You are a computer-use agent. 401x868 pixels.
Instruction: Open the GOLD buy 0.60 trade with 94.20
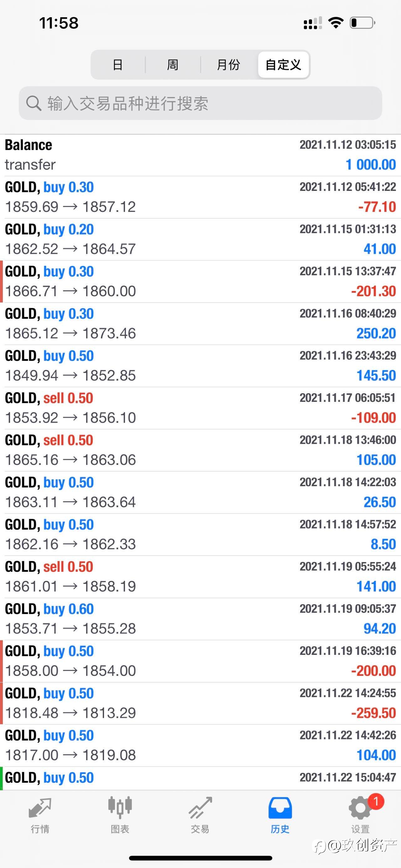coord(200,619)
